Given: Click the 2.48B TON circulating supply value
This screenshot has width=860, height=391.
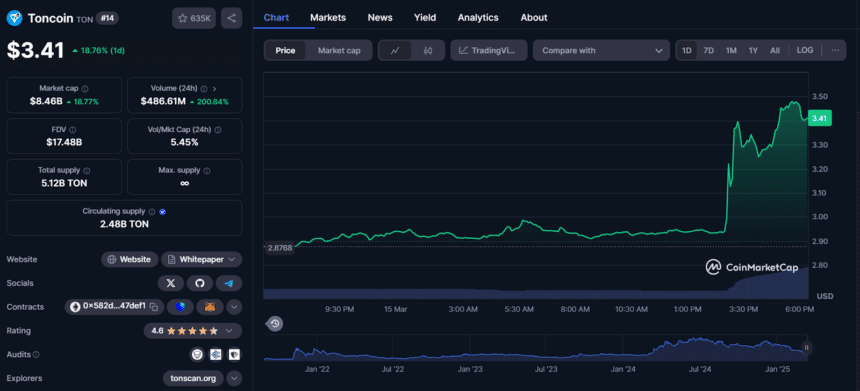Looking at the screenshot, I should [124, 224].
